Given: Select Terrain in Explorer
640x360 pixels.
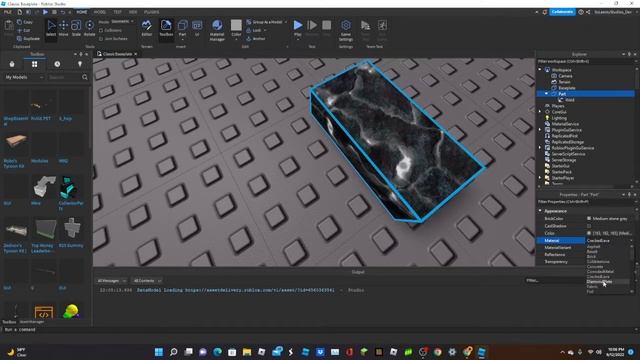Looking at the screenshot, I should tap(564, 82).
